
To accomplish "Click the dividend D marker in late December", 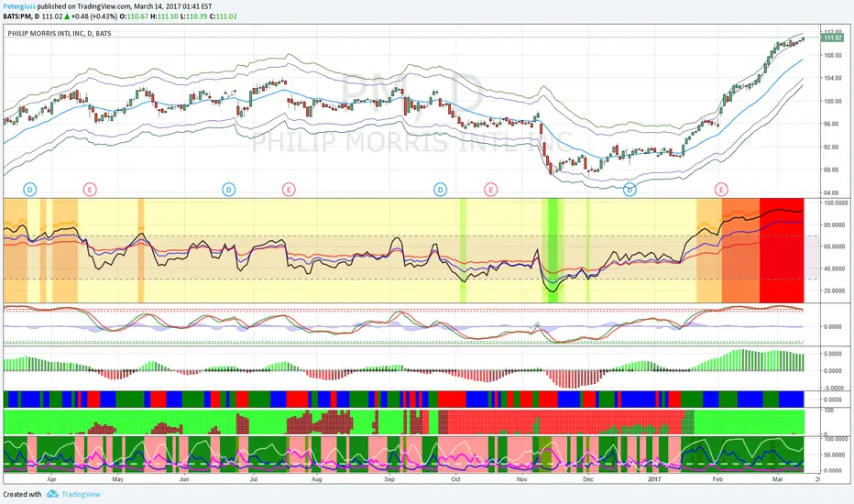I will tap(630, 190).
